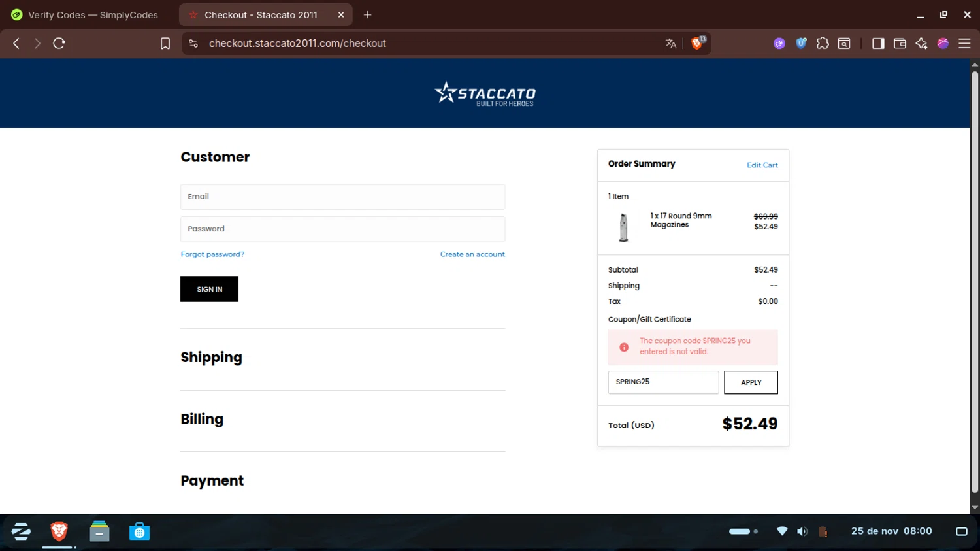Open the battery tray indicator
This screenshot has width=980, height=551.
point(823,531)
